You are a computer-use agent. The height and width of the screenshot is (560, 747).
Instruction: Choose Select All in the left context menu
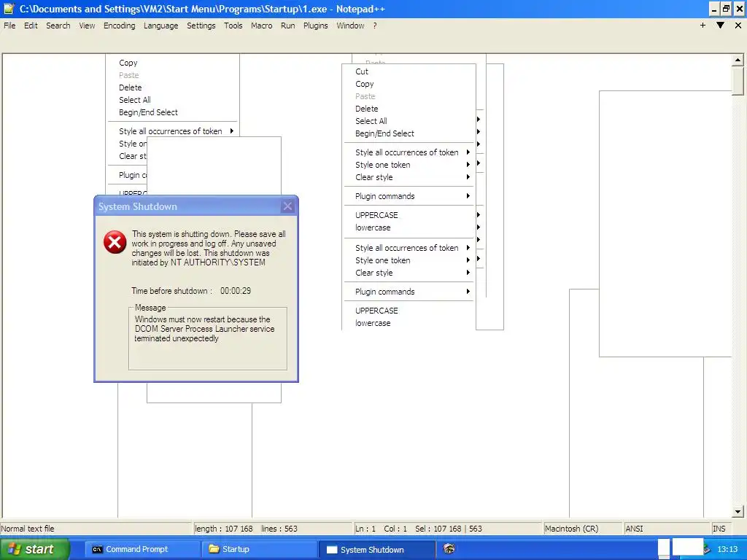point(135,100)
